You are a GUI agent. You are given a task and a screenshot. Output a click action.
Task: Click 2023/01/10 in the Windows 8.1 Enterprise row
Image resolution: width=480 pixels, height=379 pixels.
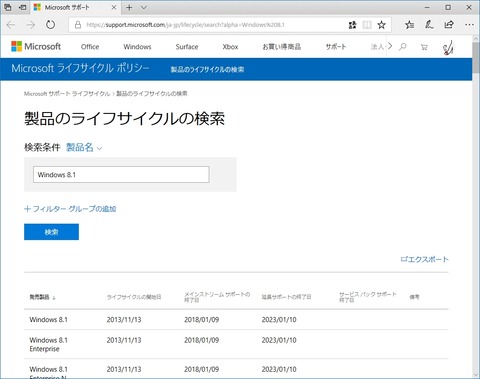[279, 340]
